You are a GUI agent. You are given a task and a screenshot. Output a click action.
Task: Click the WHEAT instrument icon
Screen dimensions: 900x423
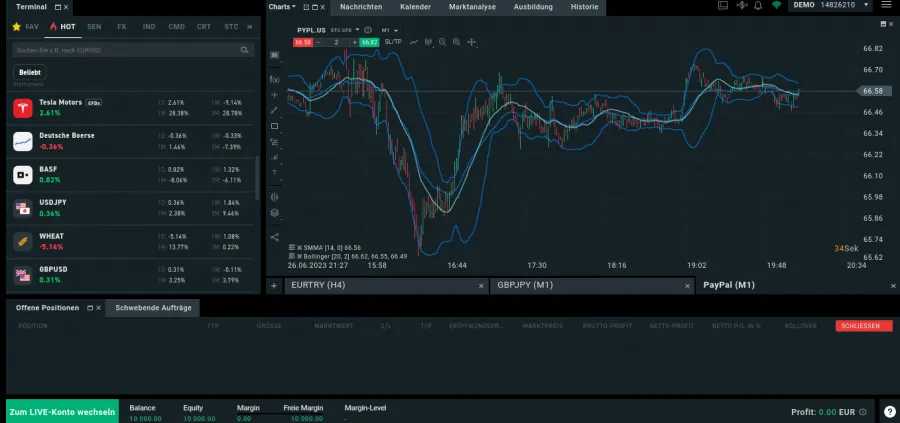click(x=22, y=242)
